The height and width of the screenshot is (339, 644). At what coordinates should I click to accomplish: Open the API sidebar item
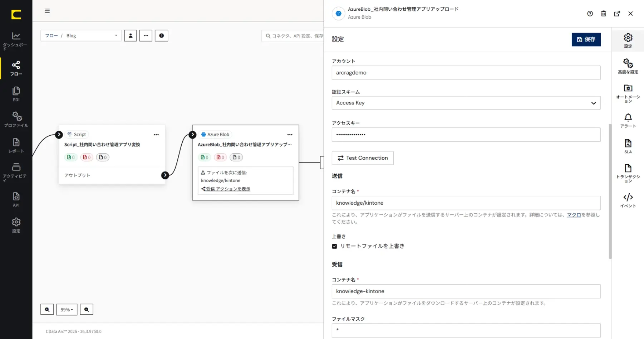(x=16, y=199)
